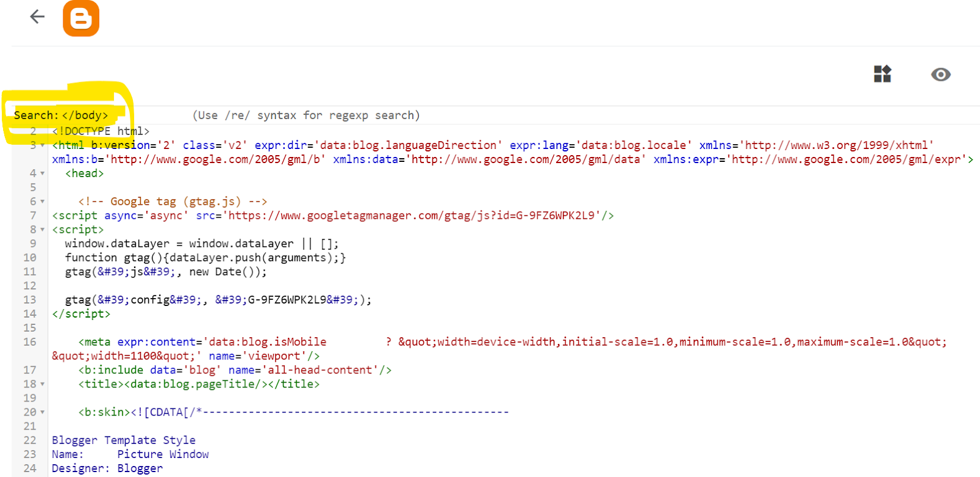980x477 pixels.
Task: Select the <!DOCTYPE html> line
Action: [x=101, y=131]
